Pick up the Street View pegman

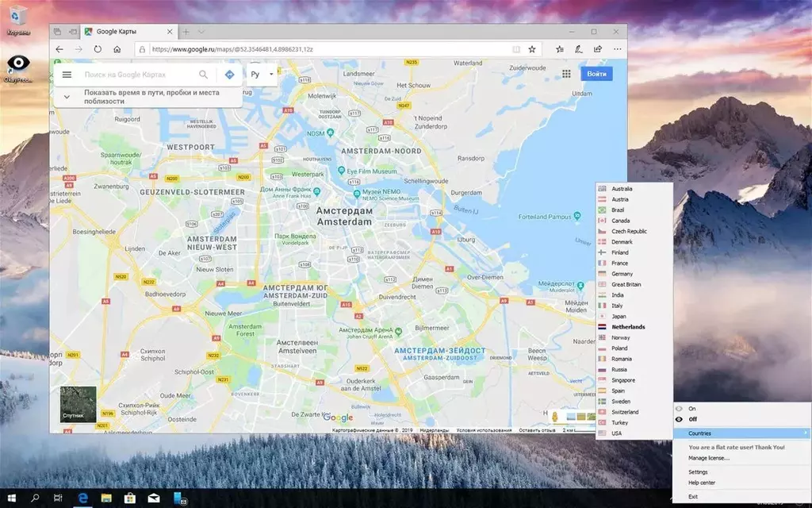tap(554, 417)
